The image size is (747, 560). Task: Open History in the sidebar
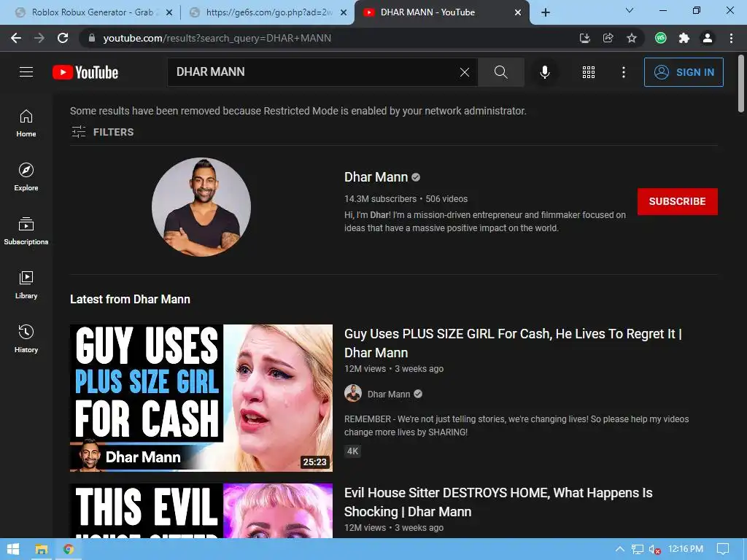pos(26,338)
